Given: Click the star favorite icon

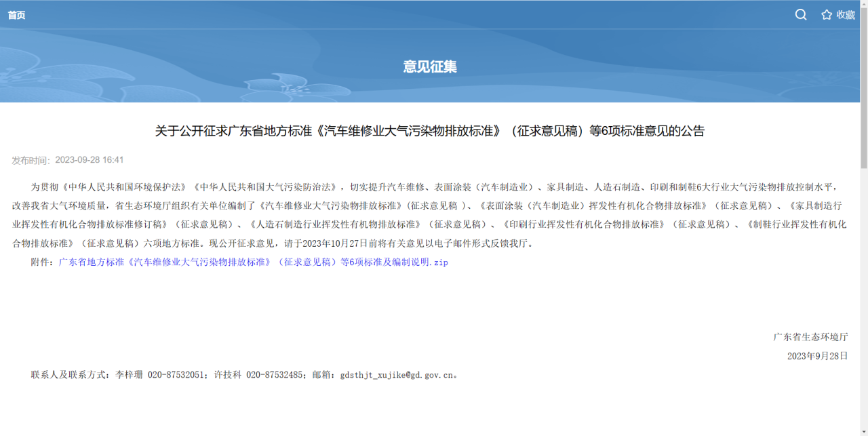Looking at the screenshot, I should [x=826, y=15].
